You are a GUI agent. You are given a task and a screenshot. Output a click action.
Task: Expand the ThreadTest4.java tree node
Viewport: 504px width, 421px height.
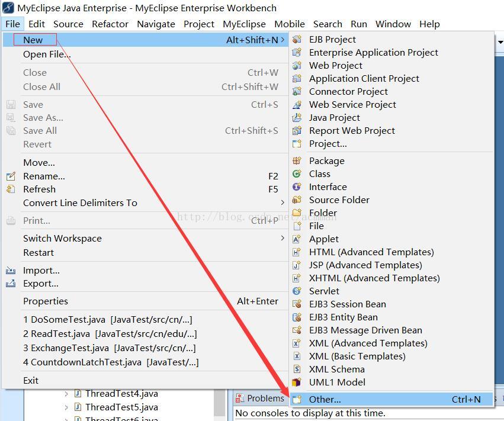66,394
